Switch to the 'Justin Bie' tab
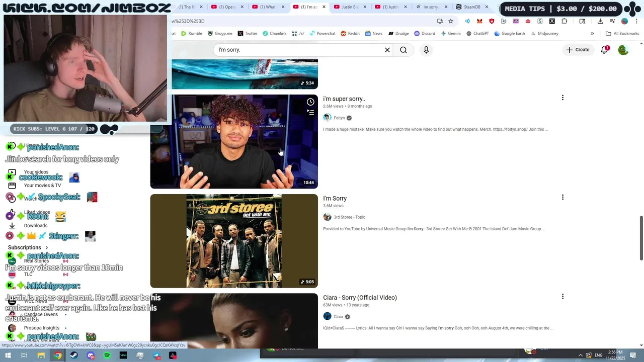Screen dimensions: 644x362 coord(349,7)
